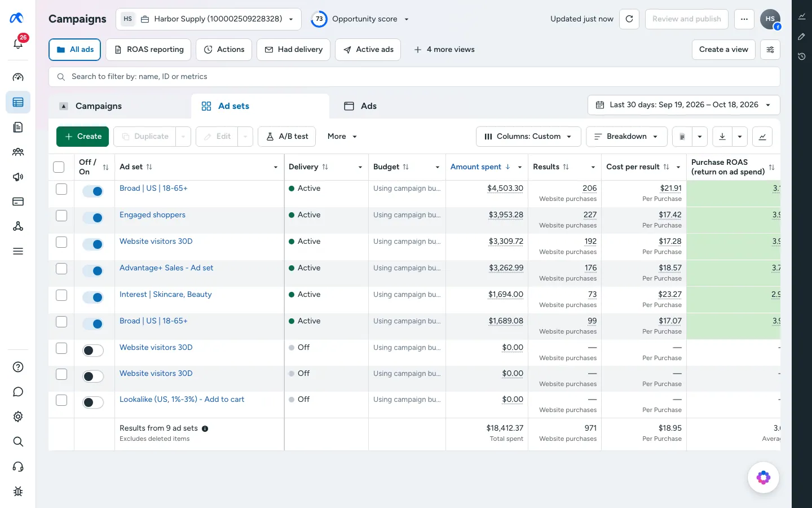Open the Advertising megaphone icon in sidebar

point(18,177)
